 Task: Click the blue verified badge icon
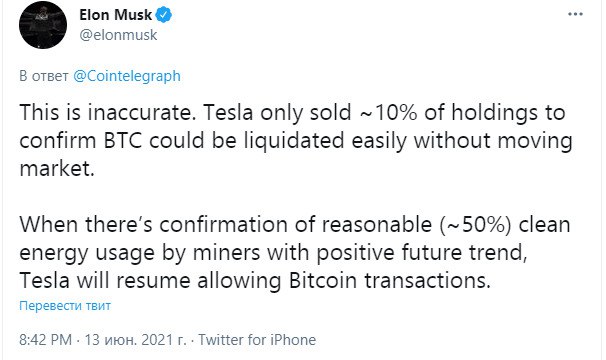(164, 15)
